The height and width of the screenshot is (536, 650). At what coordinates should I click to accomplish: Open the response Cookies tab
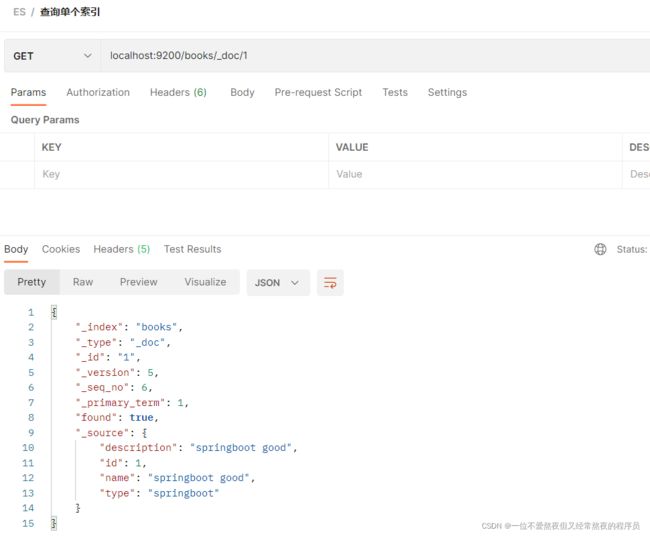pos(61,250)
